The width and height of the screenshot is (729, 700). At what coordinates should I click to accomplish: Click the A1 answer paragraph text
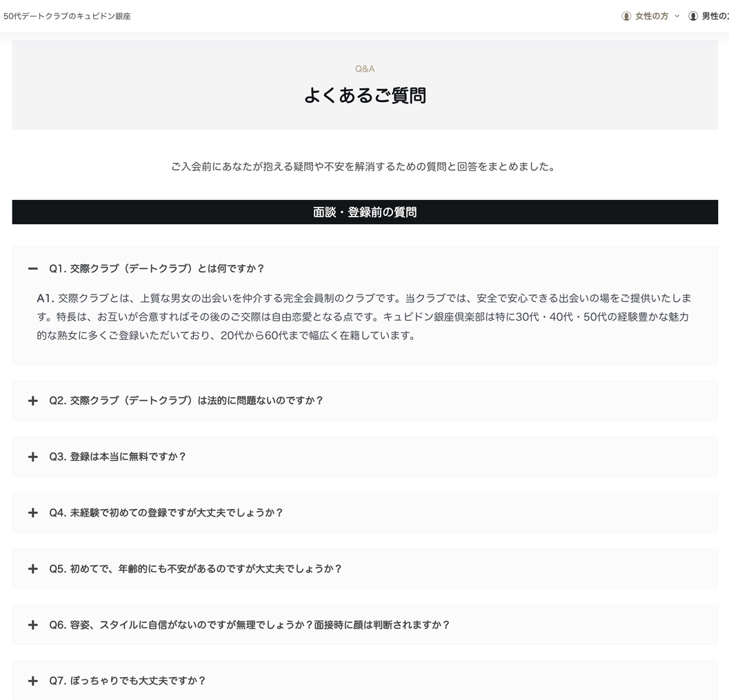(x=364, y=317)
